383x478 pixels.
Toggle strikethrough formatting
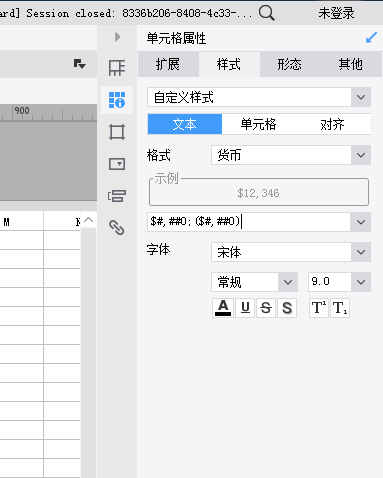coord(266,308)
